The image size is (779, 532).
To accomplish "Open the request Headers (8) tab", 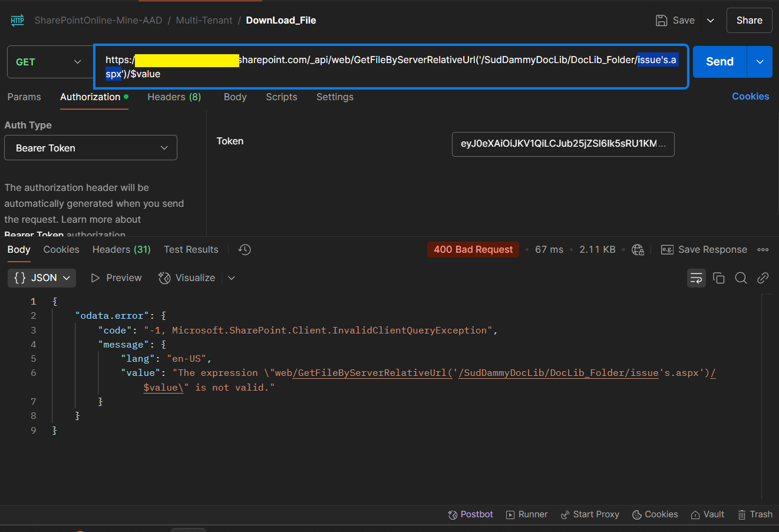I will click(x=174, y=97).
